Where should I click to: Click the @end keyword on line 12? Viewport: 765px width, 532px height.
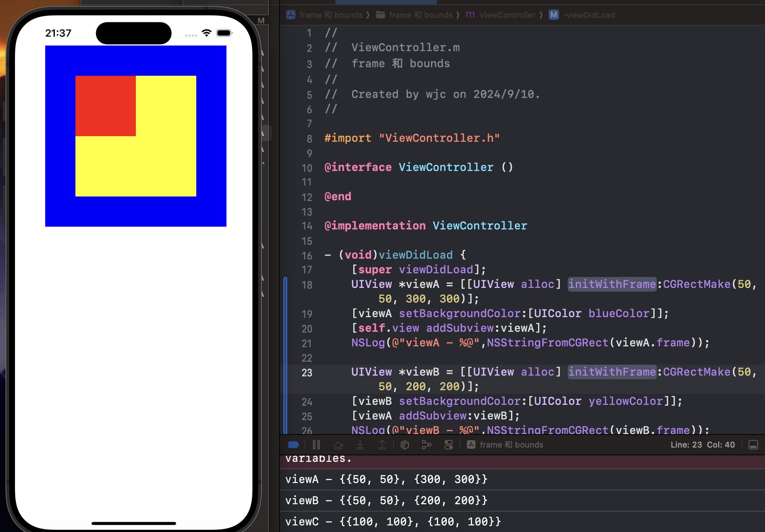[338, 197]
